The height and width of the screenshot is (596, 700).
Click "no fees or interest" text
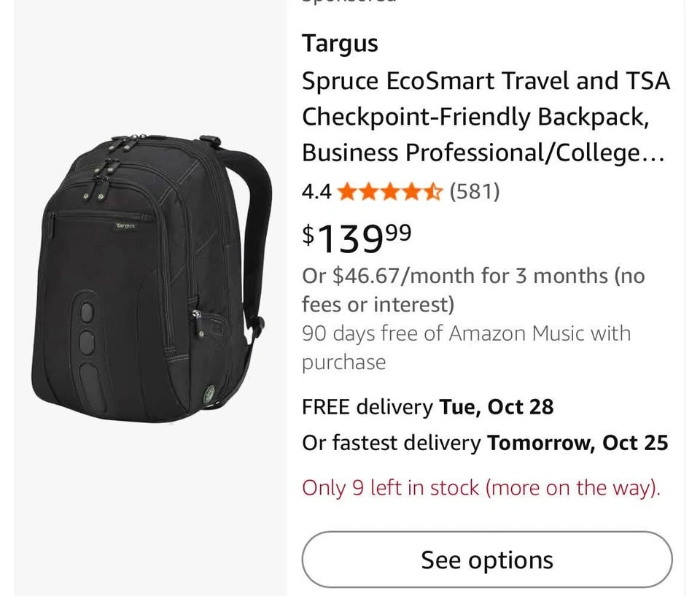click(378, 303)
